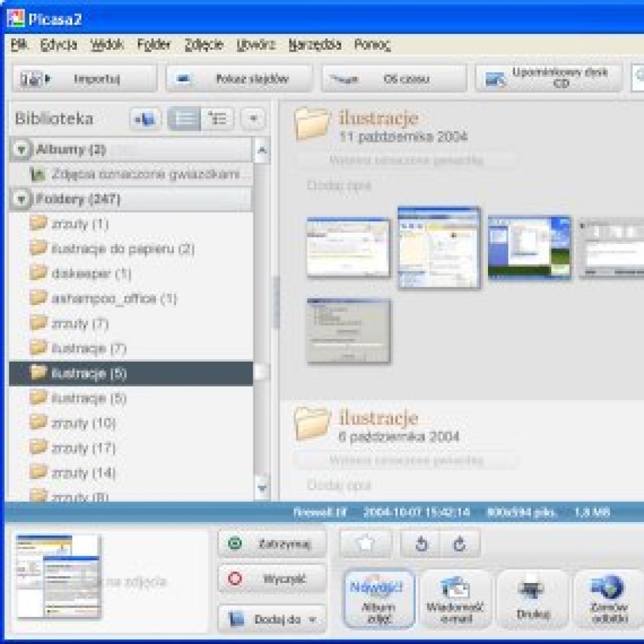Click the Wiadomość e-mail button
The height and width of the screenshot is (644, 644).
[455, 599]
